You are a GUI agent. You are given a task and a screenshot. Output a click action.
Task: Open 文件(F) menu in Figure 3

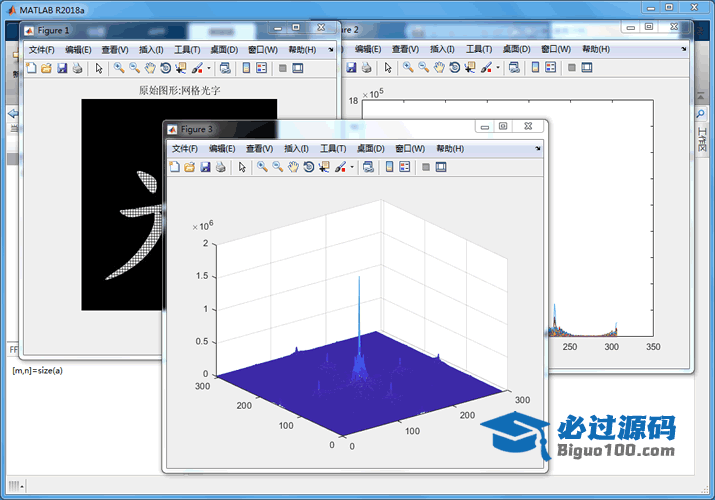pyautogui.click(x=184, y=148)
